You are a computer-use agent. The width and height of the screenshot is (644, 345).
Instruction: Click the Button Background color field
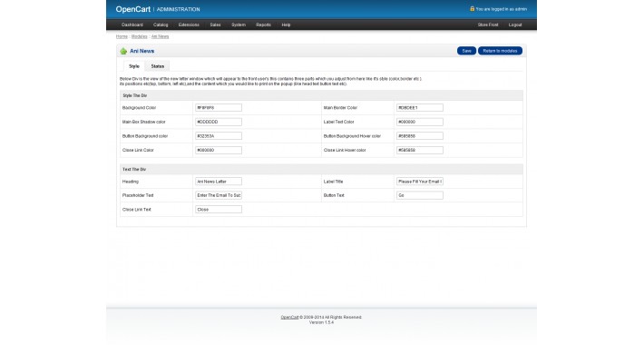[219, 135]
